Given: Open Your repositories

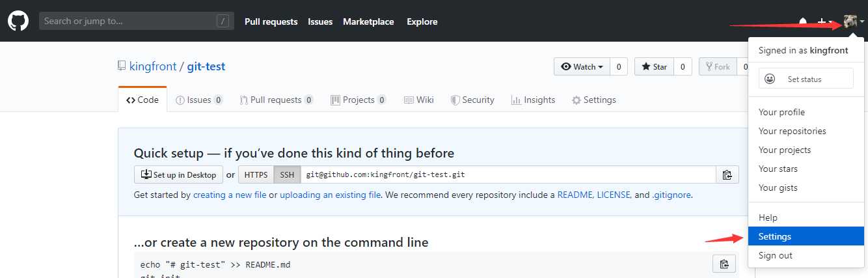Looking at the screenshot, I should [806, 131].
